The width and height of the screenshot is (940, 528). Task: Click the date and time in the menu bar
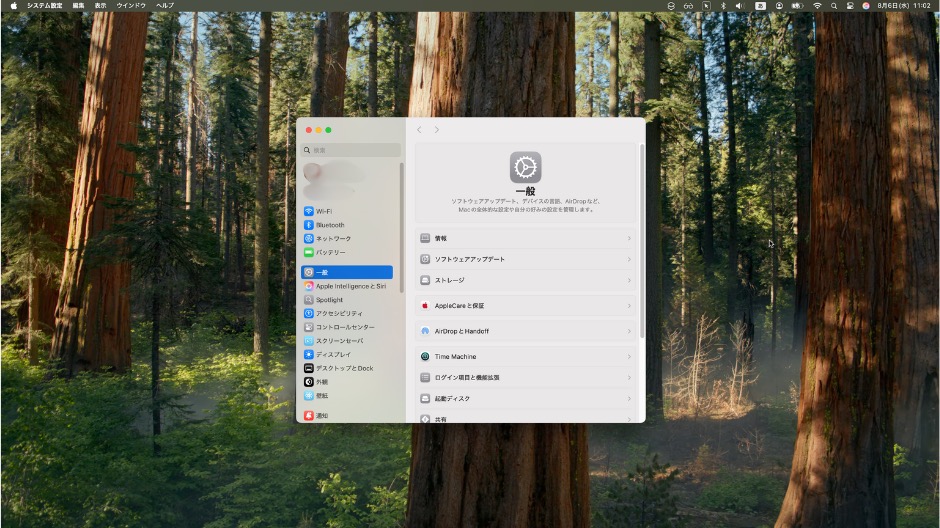(904, 5)
